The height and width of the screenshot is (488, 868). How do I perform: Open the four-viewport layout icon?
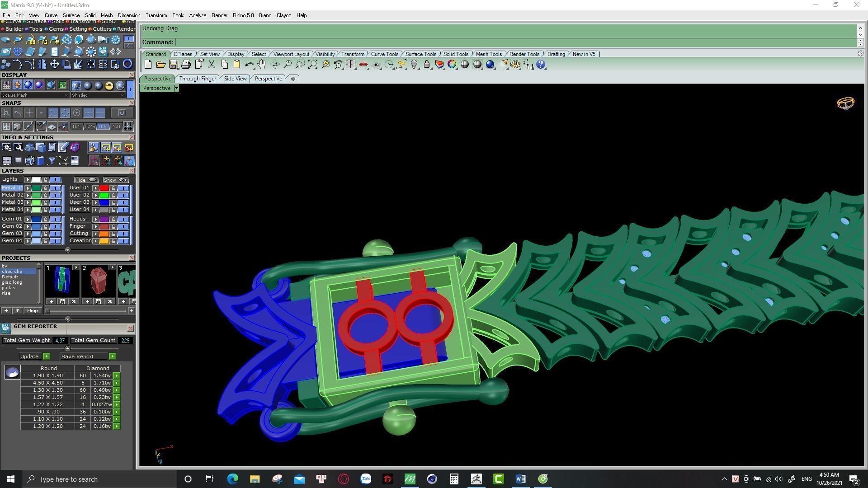click(350, 65)
